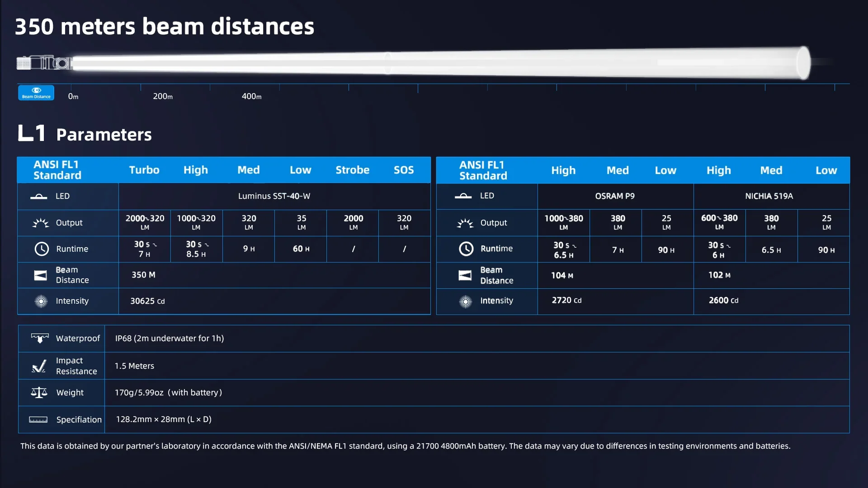Click the OSRAM P9 LED label

(614, 196)
